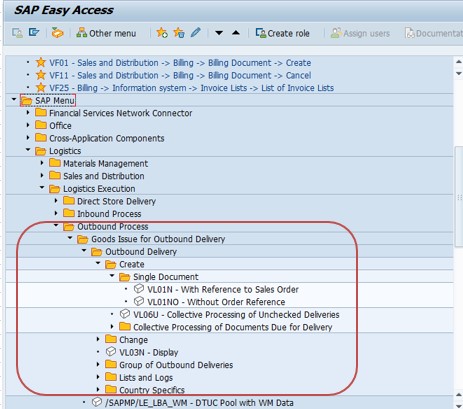Select the Inbound Process label
The height and width of the screenshot is (409, 463).
click(x=109, y=214)
